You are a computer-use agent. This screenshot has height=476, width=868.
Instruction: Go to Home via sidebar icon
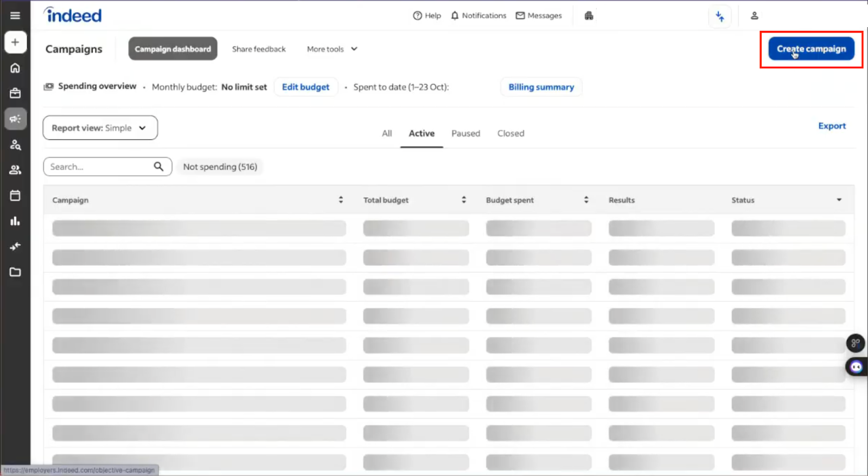[x=15, y=68]
